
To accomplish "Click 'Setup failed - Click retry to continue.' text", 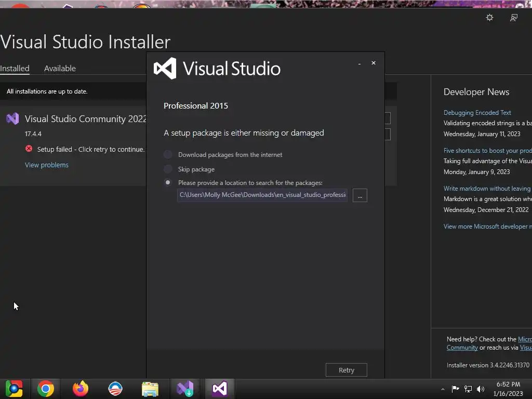I will tap(90, 149).
